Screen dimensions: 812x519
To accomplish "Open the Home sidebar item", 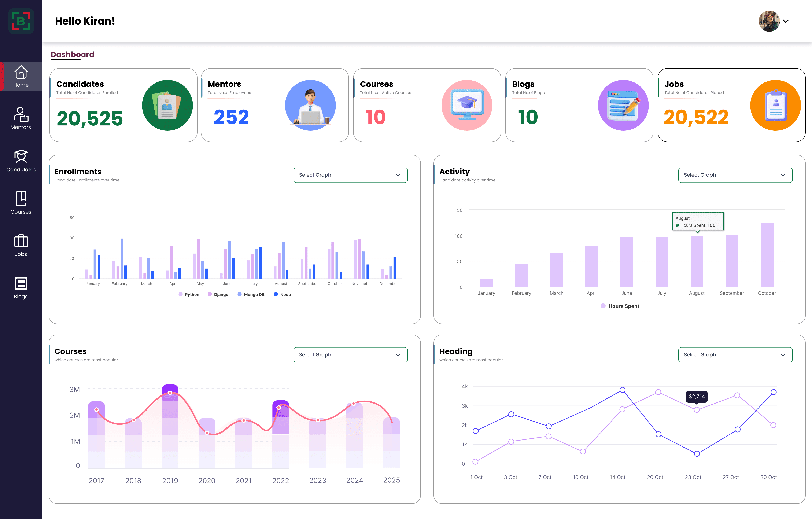I will [x=21, y=77].
